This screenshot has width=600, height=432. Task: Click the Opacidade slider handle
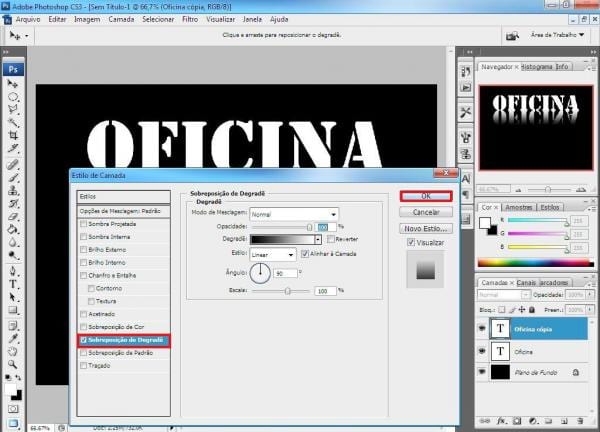point(309,227)
